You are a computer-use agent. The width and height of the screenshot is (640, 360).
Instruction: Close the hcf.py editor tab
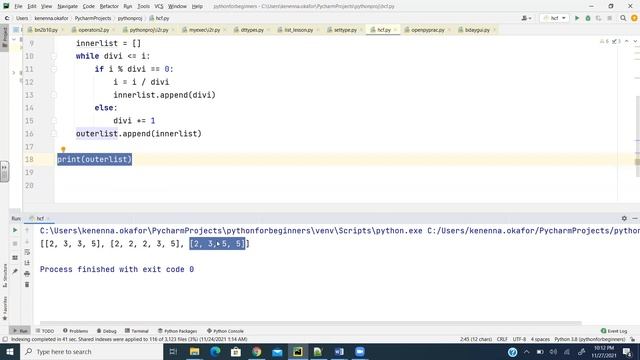point(395,30)
